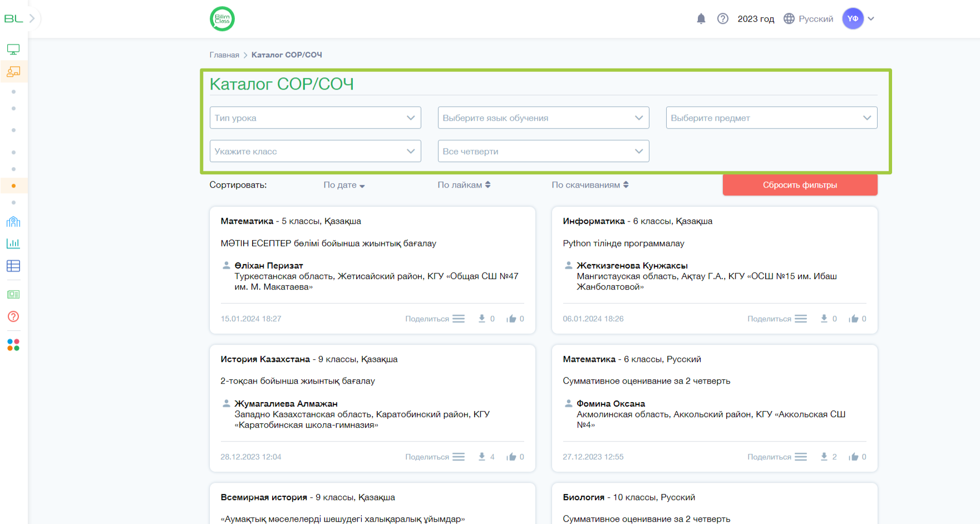Open the school building sidebar icon
The height and width of the screenshot is (524, 980).
(13, 222)
